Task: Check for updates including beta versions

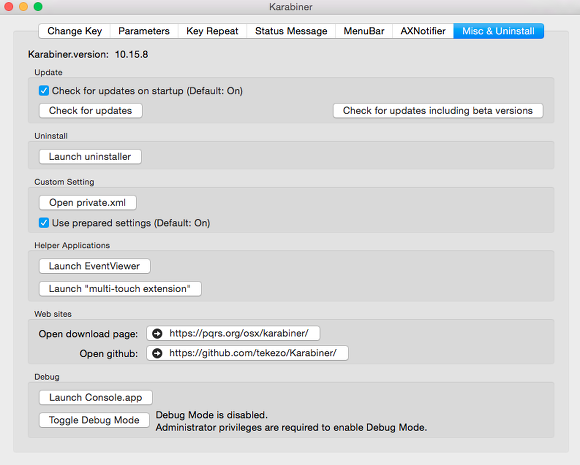Action: [x=438, y=111]
